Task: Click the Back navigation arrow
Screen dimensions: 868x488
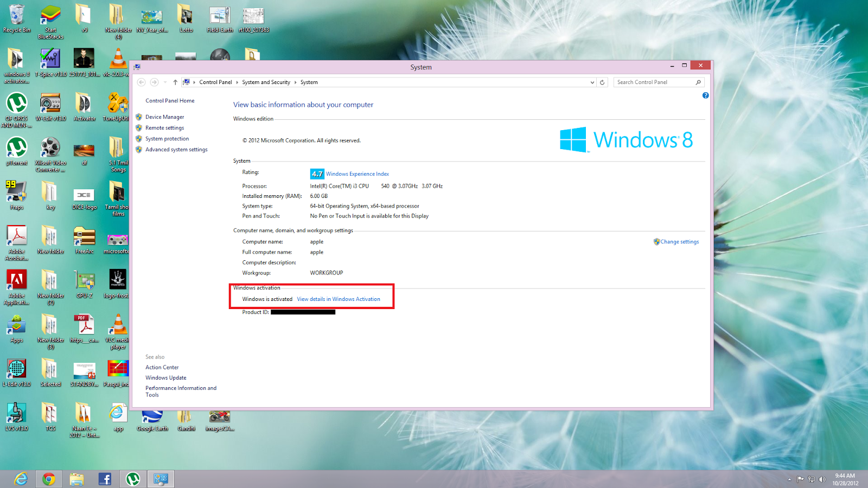Action: pos(141,82)
